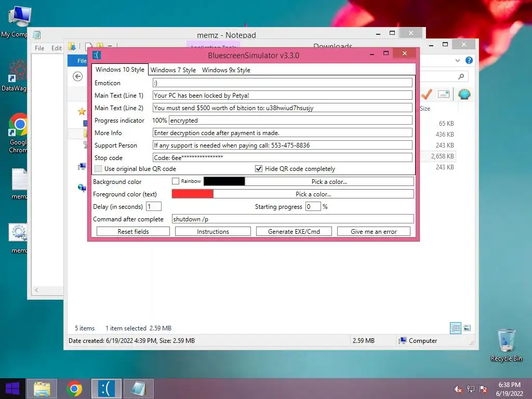Viewport: 532px width, 399px height.
Task: Open Chrome from the taskbar
Action: click(x=74, y=389)
